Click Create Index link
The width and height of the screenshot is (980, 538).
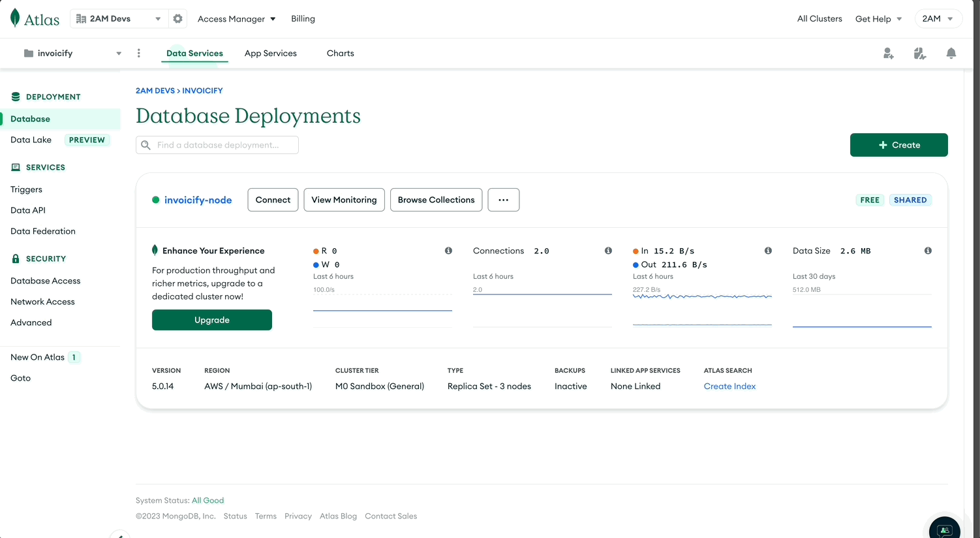click(x=729, y=387)
